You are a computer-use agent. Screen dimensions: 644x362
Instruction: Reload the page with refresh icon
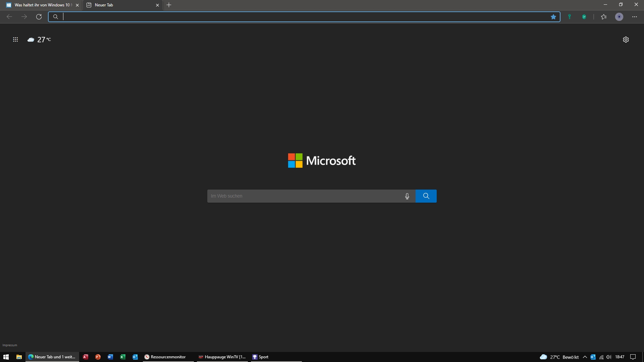point(39,17)
